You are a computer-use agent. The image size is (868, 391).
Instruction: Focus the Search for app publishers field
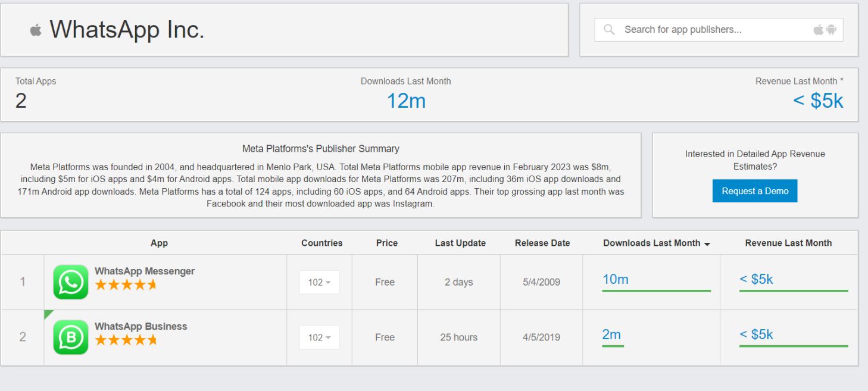point(719,30)
